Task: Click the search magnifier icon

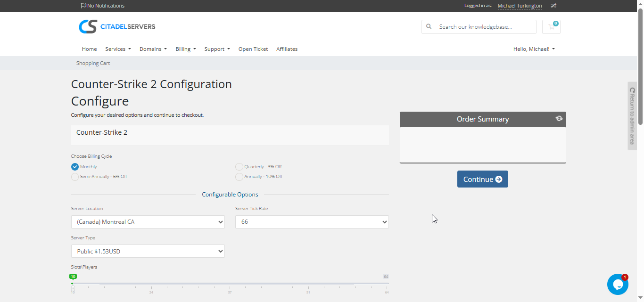Action: (429, 27)
